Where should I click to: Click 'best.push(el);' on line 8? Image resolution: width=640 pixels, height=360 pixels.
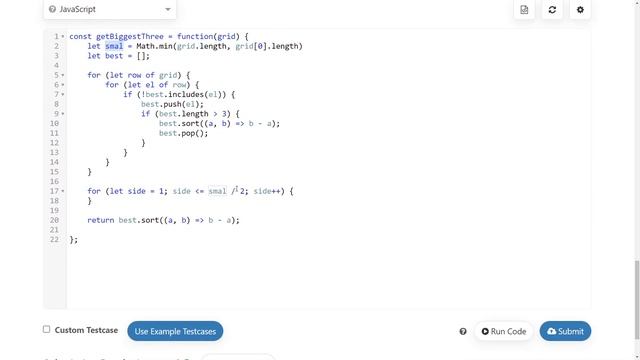(172, 104)
